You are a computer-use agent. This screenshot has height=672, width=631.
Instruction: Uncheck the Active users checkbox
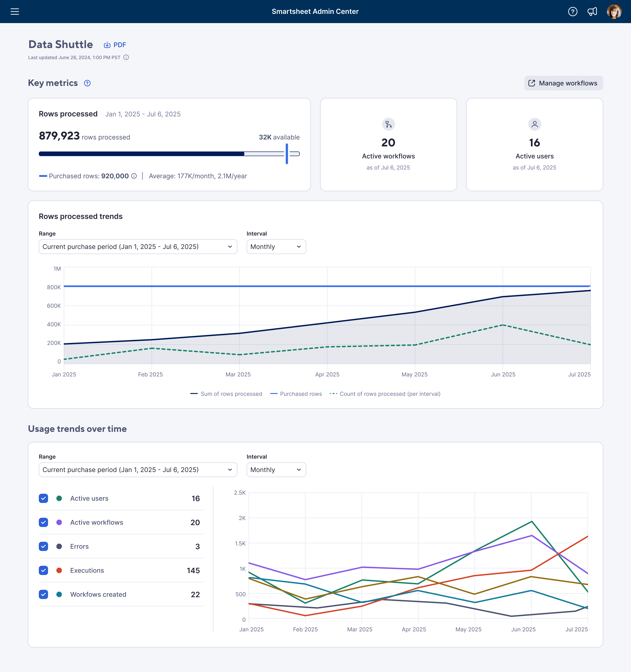click(x=43, y=498)
